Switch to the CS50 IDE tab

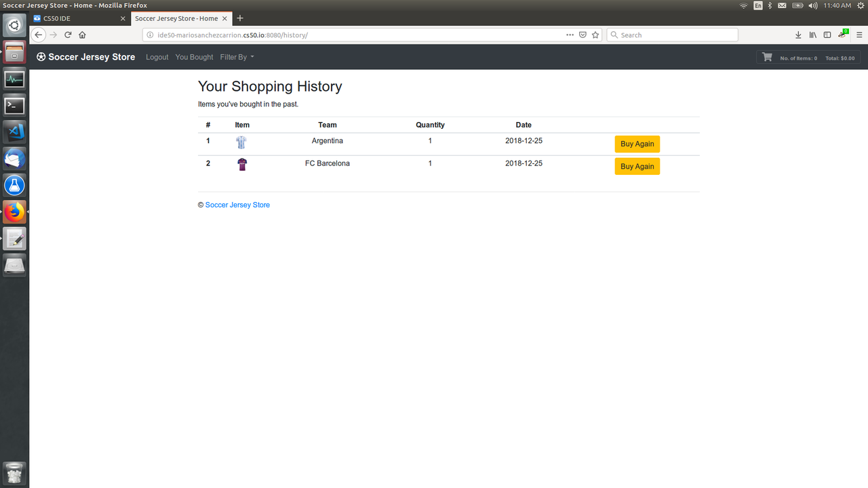pyautogui.click(x=80, y=18)
